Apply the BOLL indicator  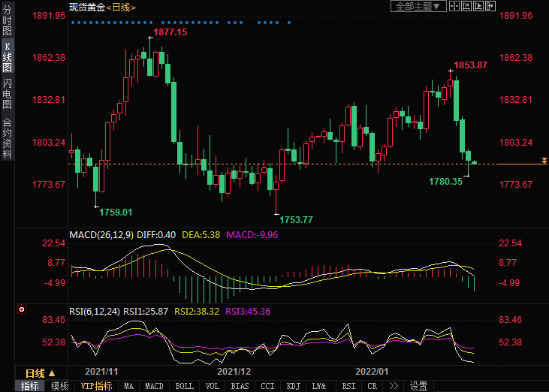(184, 386)
